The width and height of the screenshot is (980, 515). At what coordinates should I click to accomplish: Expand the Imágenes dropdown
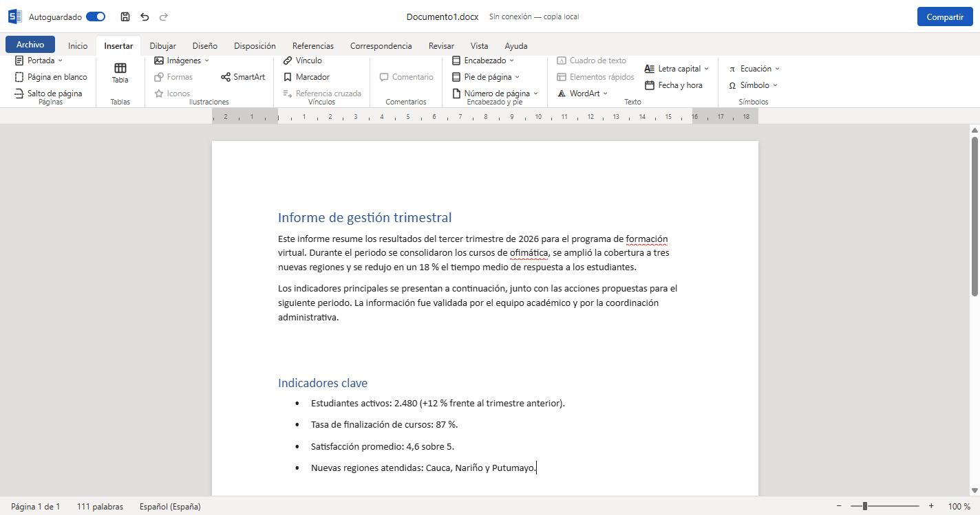(x=182, y=61)
